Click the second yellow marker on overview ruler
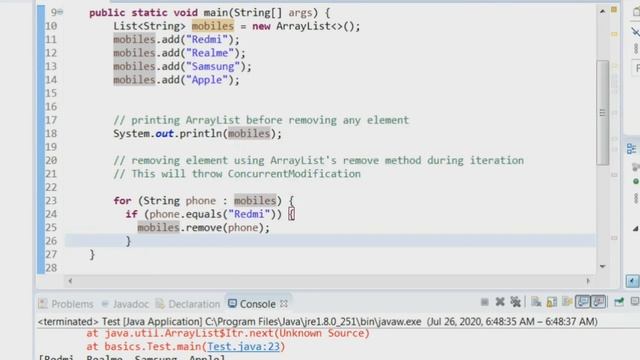 (x=614, y=34)
